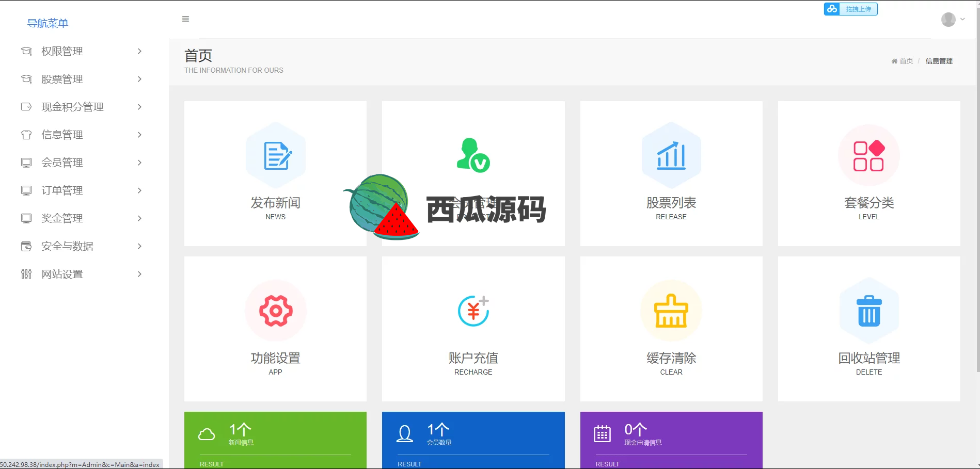Image resolution: width=980 pixels, height=469 pixels.
Task: Expand 奖金管理 chevron arrow
Action: click(139, 218)
